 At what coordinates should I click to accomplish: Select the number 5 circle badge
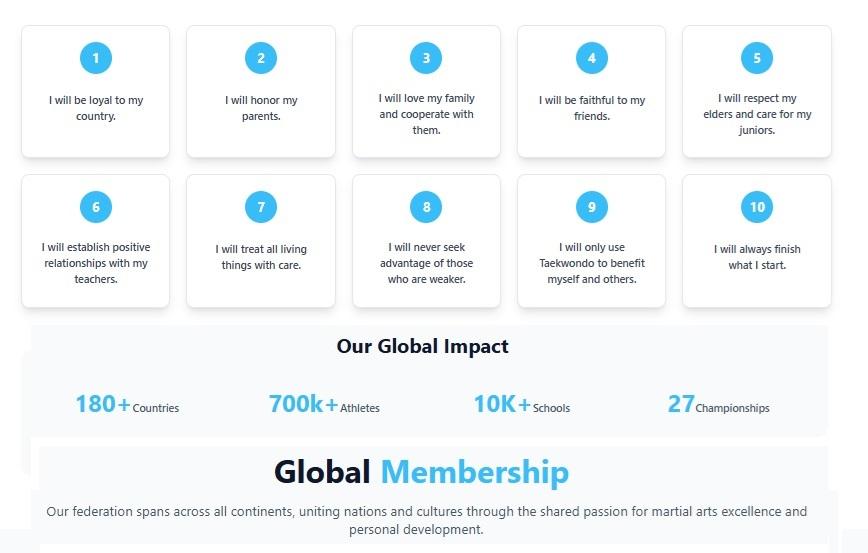click(757, 58)
